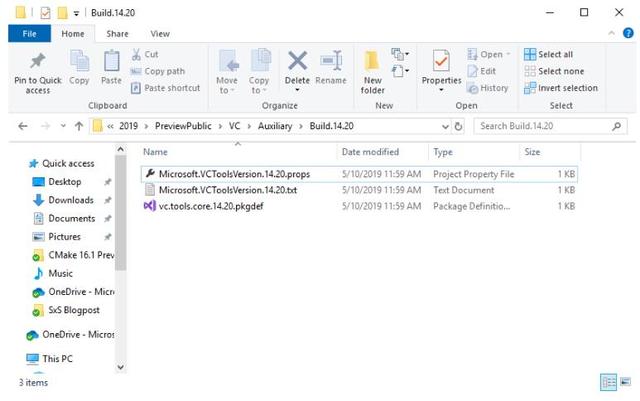640x401 pixels.
Task: Open Documents in navigation pane
Action: pos(64,218)
